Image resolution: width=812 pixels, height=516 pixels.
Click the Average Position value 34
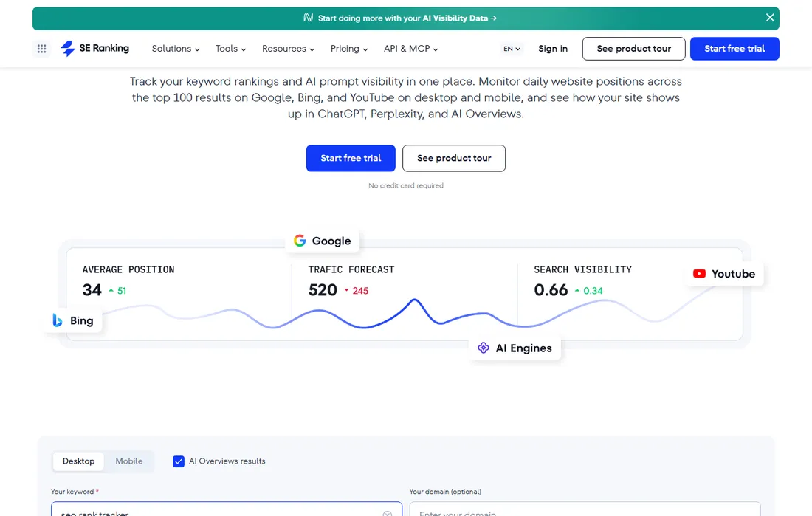(x=92, y=289)
